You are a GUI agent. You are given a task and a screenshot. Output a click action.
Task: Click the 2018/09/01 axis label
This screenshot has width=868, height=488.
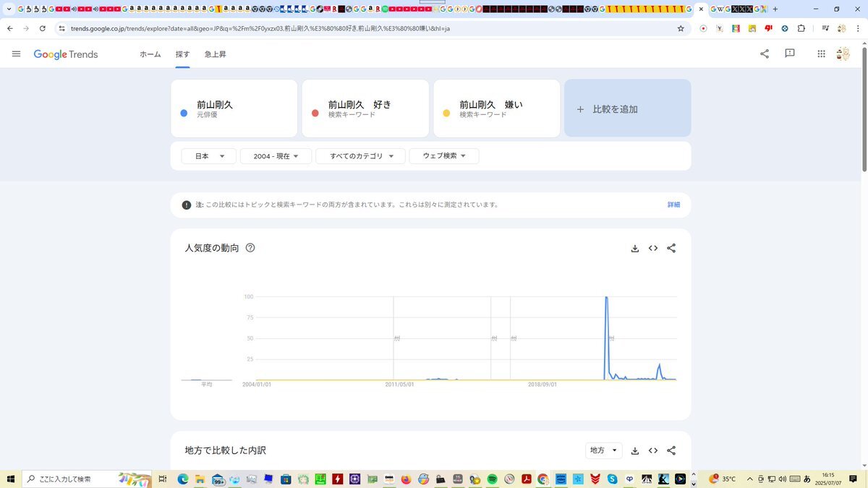coord(542,385)
